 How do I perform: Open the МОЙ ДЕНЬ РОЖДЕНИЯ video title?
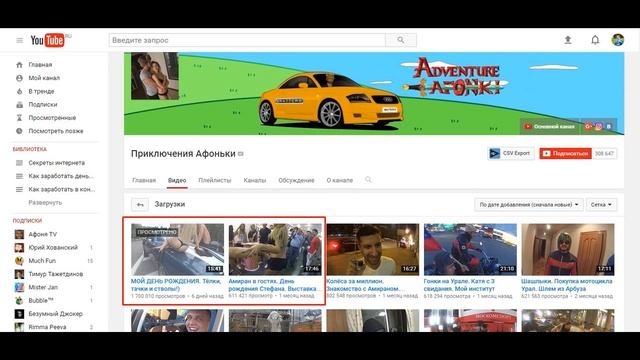pos(176,285)
